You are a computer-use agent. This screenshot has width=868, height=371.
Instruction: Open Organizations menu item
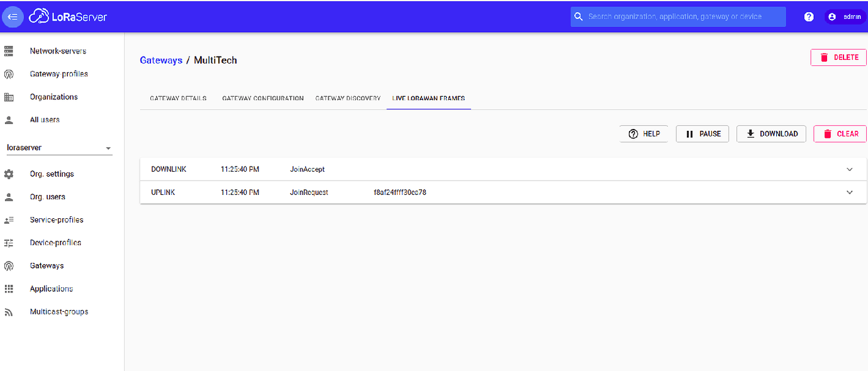pos(53,97)
